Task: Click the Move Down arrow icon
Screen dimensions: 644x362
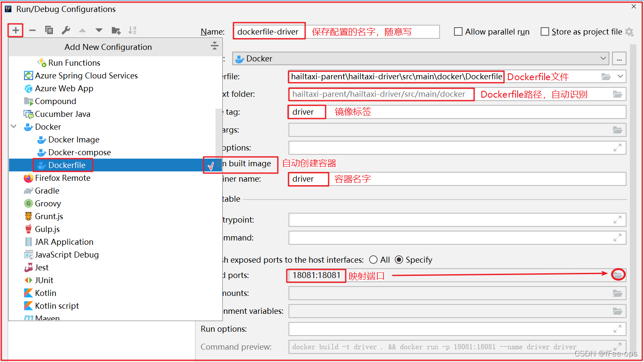Action: pos(99,30)
